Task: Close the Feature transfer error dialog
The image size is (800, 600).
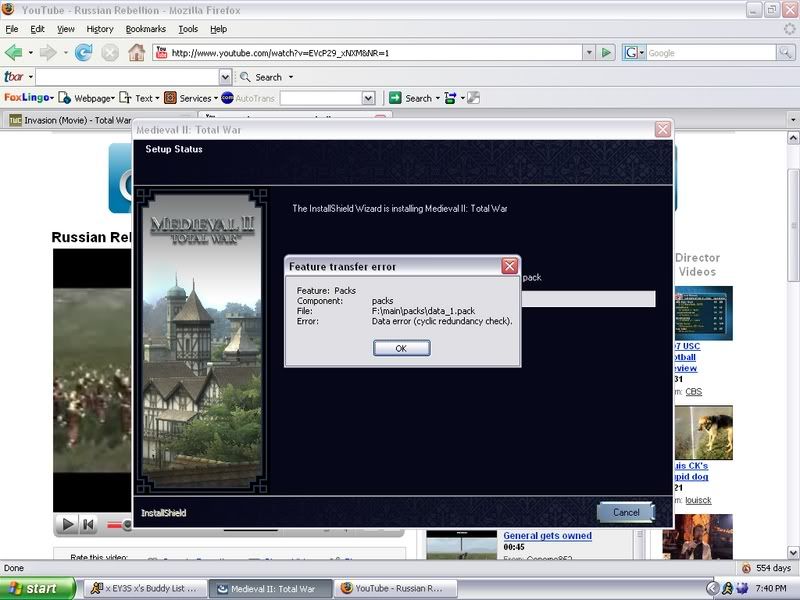Action: [x=509, y=266]
